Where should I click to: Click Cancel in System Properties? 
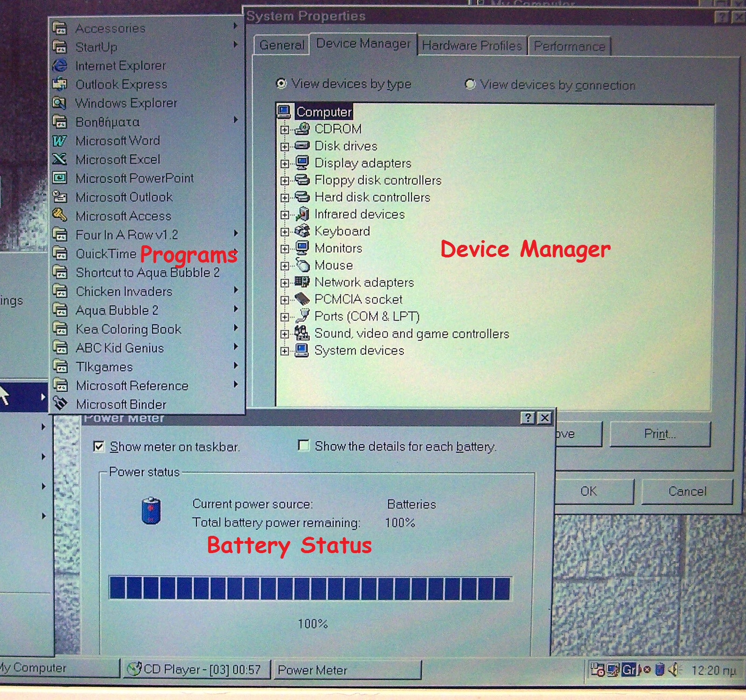[x=687, y=492]
